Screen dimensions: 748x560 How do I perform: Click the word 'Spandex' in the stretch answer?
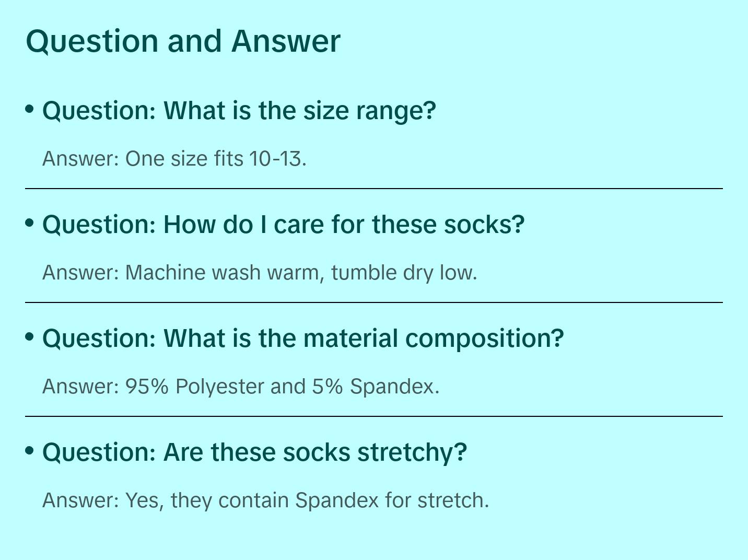[337, 500]
